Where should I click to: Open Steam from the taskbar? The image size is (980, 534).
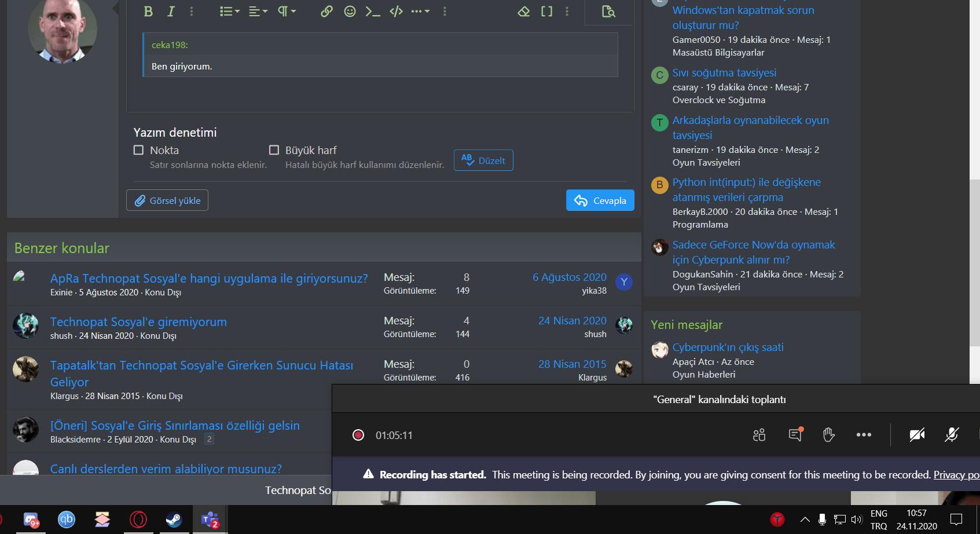pos(174,520)
